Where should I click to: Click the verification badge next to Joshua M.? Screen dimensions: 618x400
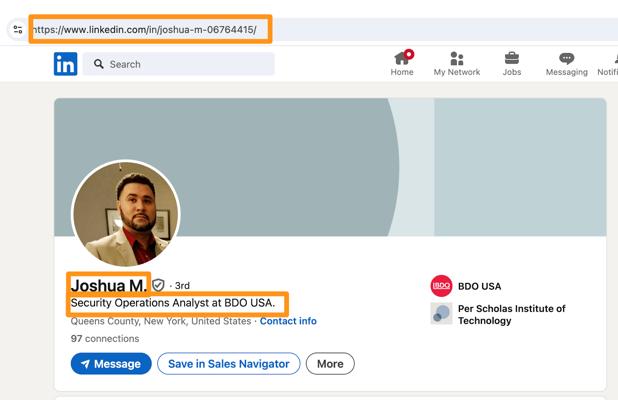[158, 285]
